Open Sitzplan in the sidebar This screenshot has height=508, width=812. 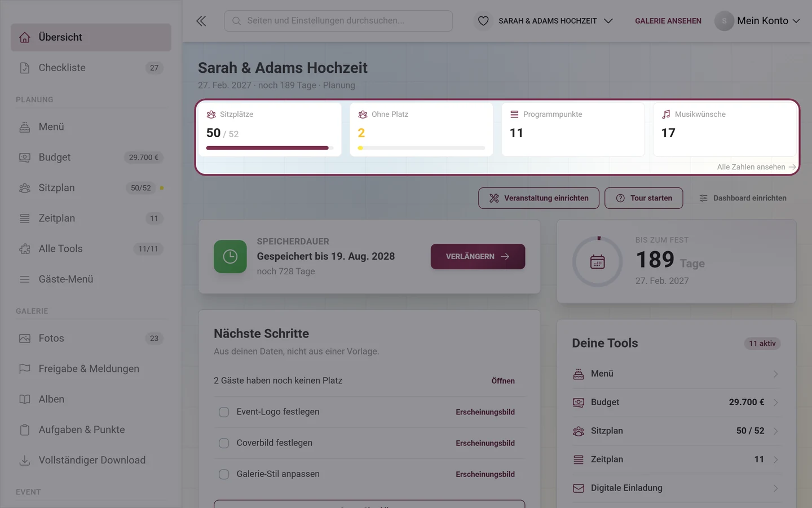pos(91,188)
